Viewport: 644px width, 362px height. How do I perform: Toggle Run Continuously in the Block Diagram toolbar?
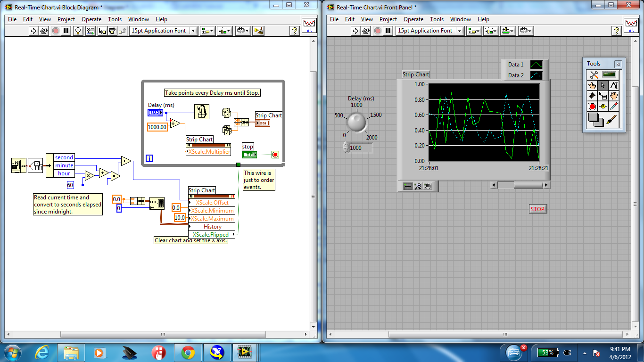click(x=44, y=31)
